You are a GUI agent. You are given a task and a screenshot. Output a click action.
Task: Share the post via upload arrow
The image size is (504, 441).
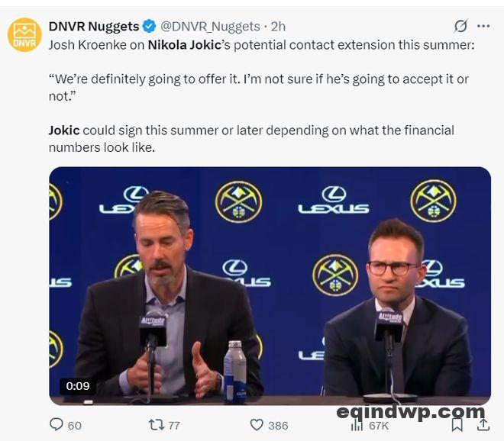[483, 424]
